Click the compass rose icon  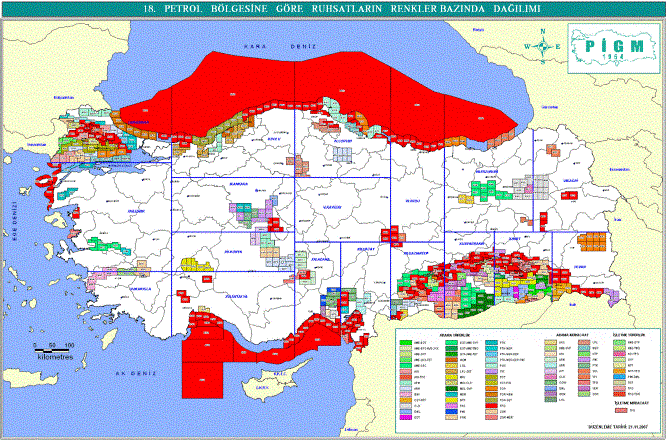(x=542, y=46)
